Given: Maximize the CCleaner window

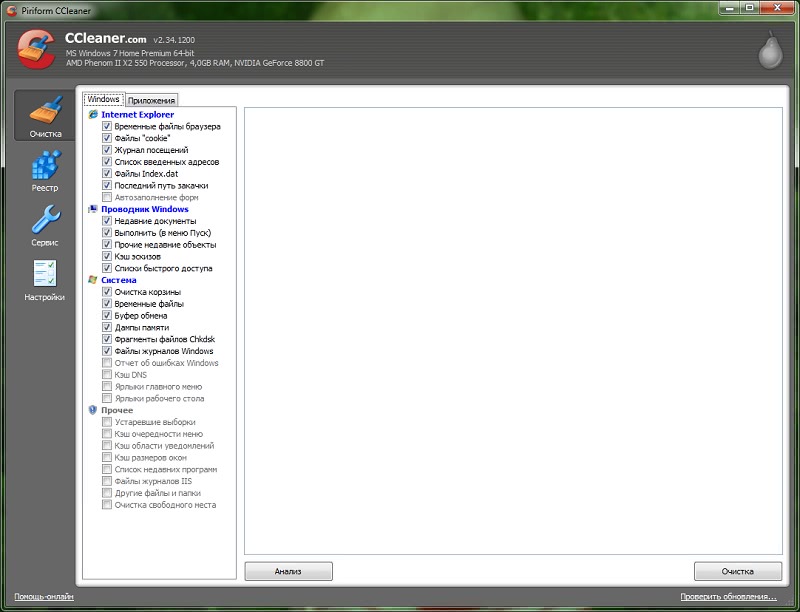Looking at the screenshot, I should coord(750,8).
